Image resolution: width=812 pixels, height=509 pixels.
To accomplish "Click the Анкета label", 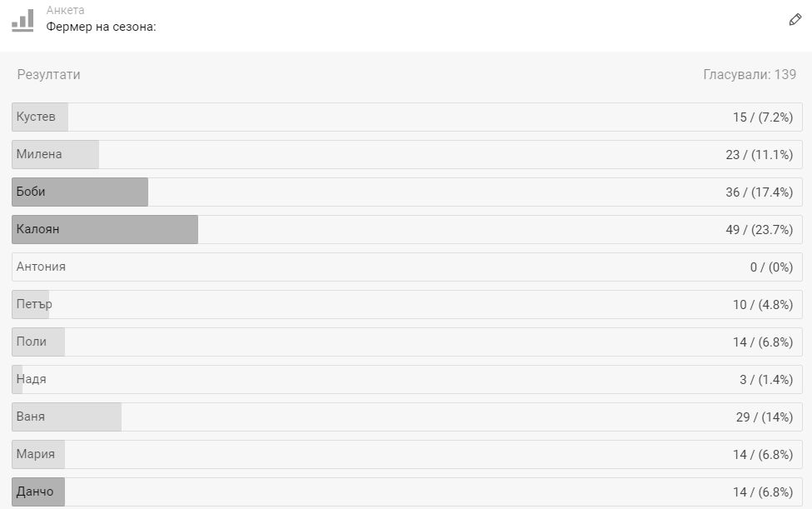I will coord(65,10).
